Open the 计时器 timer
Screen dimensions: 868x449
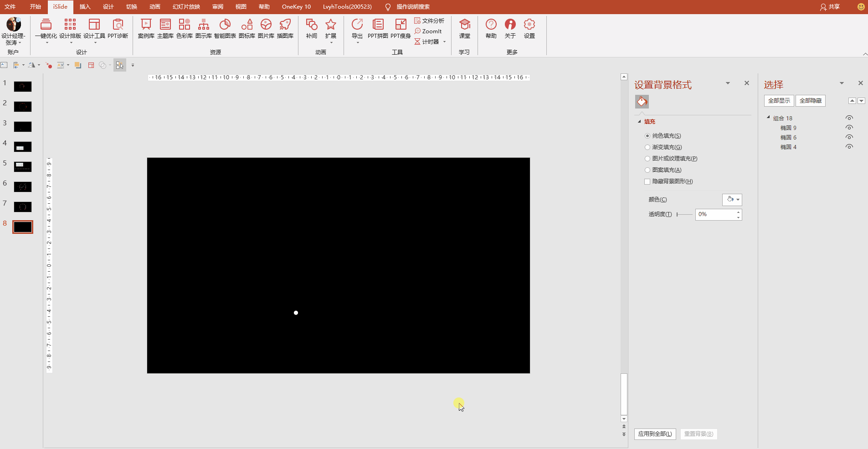430,41
